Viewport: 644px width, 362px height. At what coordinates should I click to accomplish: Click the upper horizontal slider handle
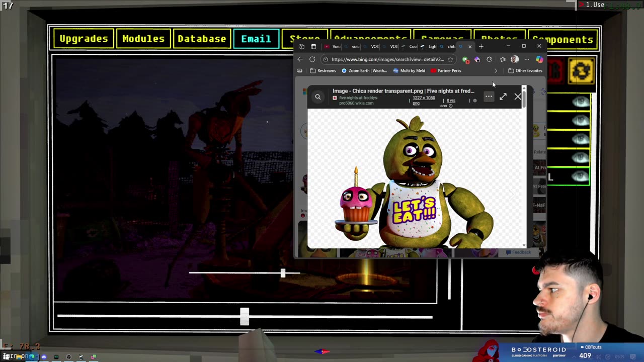click(283, 273)
